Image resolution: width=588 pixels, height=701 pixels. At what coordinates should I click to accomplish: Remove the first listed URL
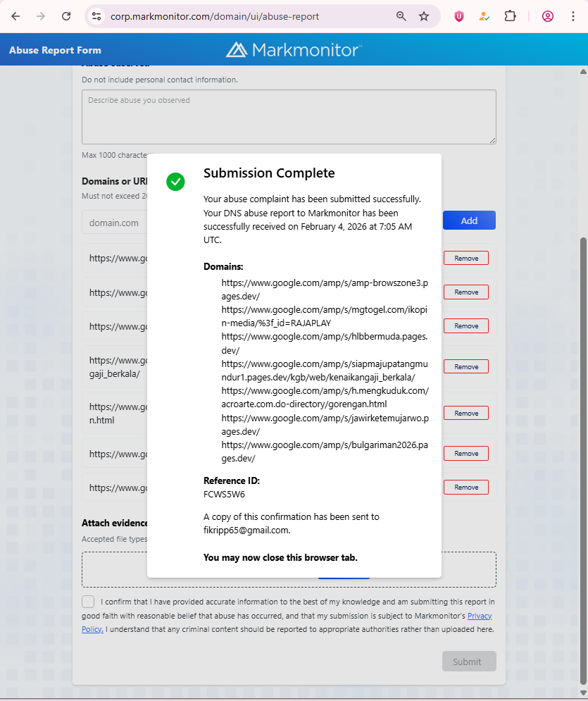[x=466, y=258]
